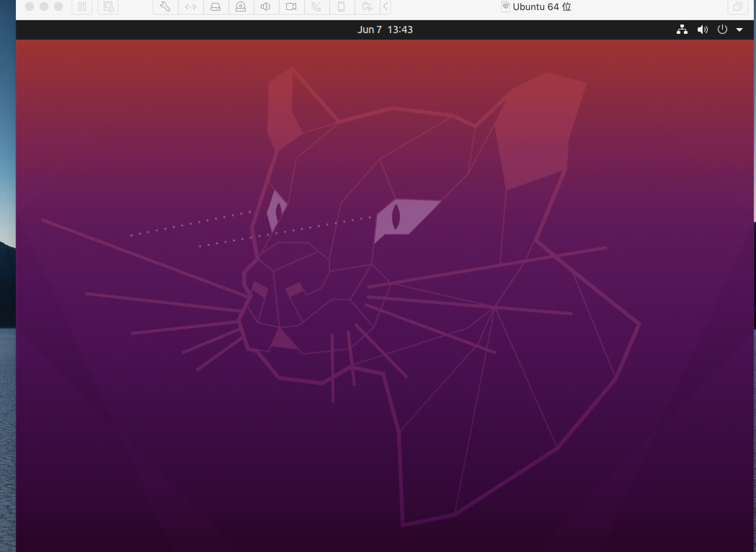This screenshot has height=552, width=756.
Task: Click the camera video icon in toolbar
Action: click(x=291, y=6)
